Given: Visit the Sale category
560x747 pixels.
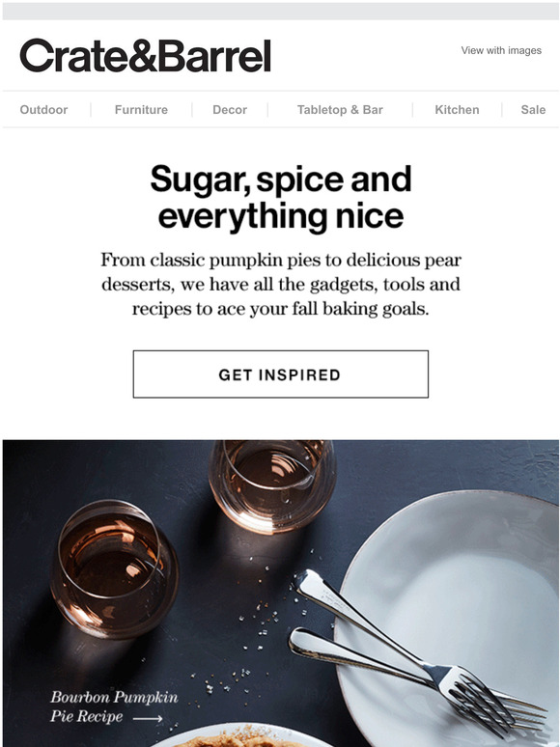Looking at the screenshot, I should [533, 110].
